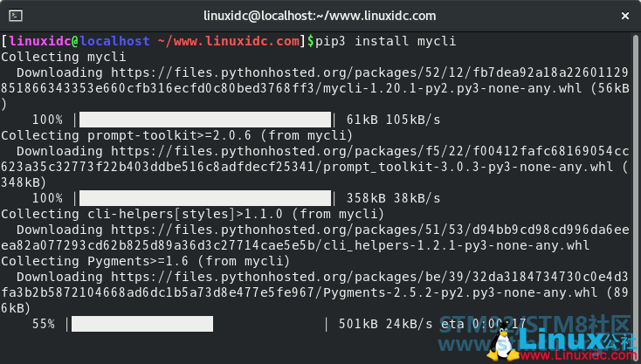Click the linuxidc username in the prompt
Image resolution: width=641 pixels, height=364 pixels.
pos(40,41)
